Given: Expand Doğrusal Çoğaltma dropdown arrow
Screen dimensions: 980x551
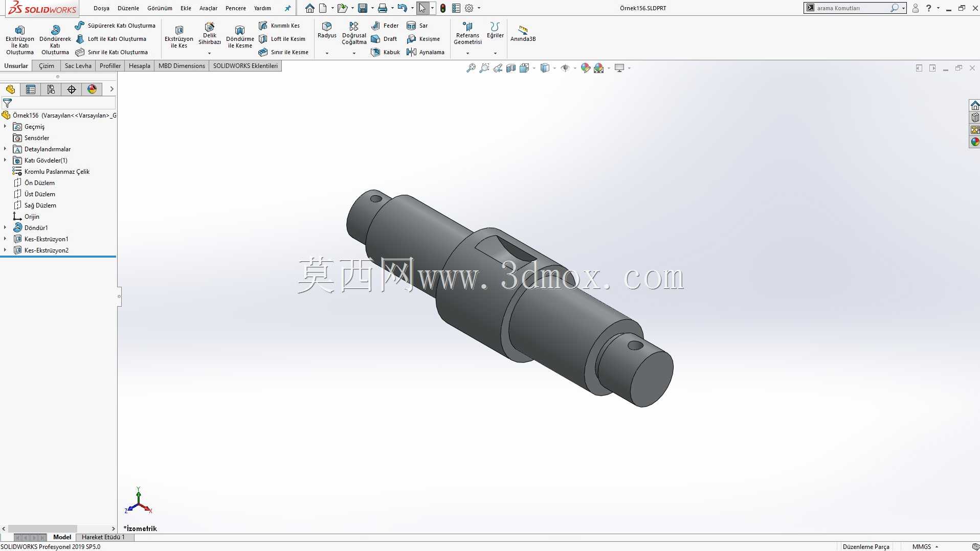Looking at the screenshot, I should tap(354, 53).
